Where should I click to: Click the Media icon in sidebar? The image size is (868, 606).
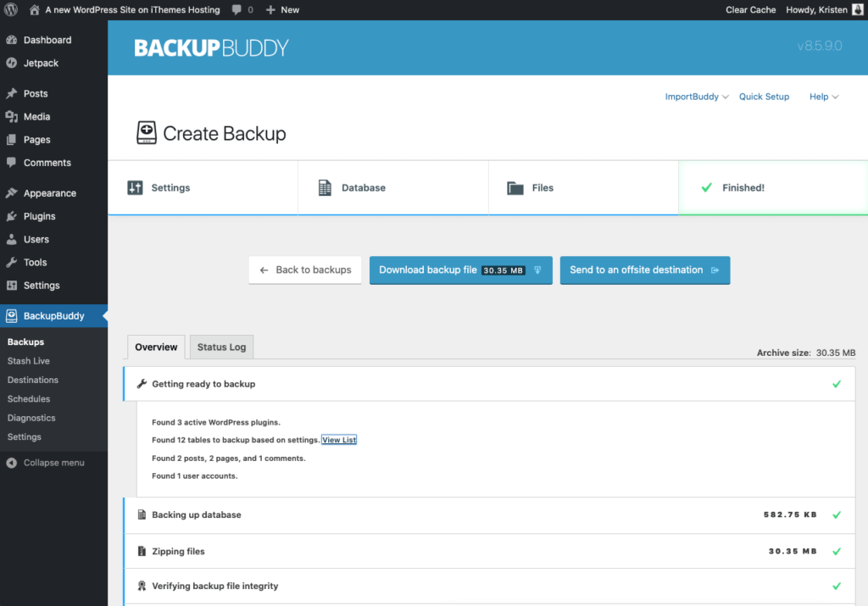(x=12, y=117)
